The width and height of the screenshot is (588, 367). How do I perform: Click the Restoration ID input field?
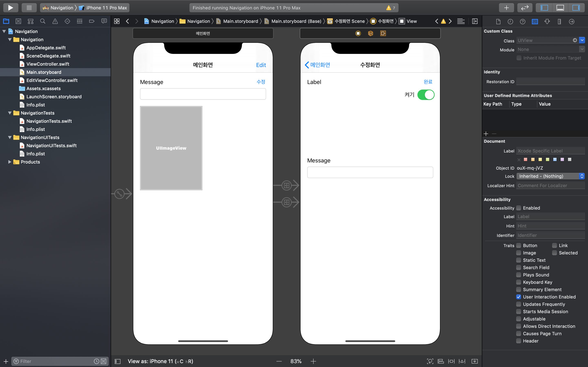550,82
